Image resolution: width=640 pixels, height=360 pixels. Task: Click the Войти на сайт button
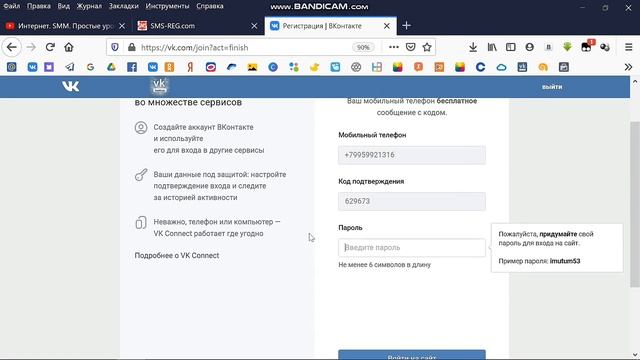tap(412, 356)
